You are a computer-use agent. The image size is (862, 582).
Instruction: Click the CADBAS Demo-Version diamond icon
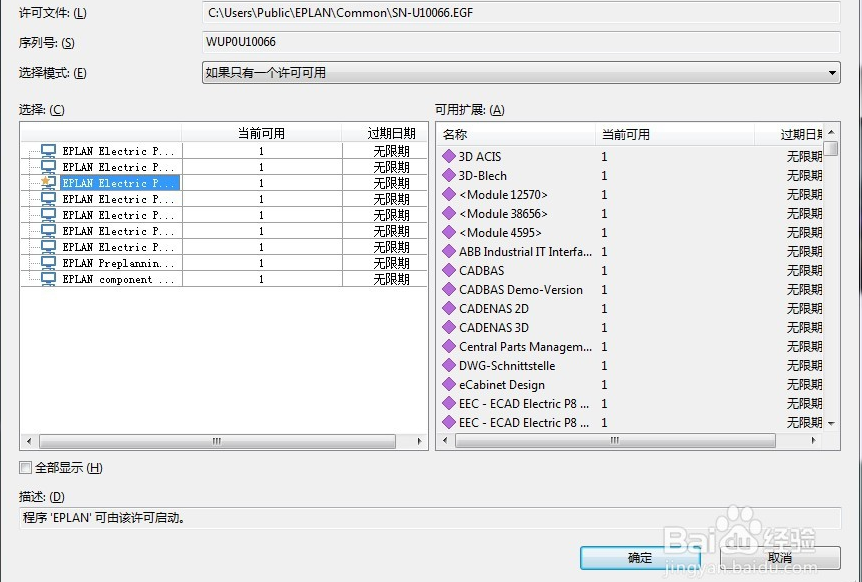point(449,289)
